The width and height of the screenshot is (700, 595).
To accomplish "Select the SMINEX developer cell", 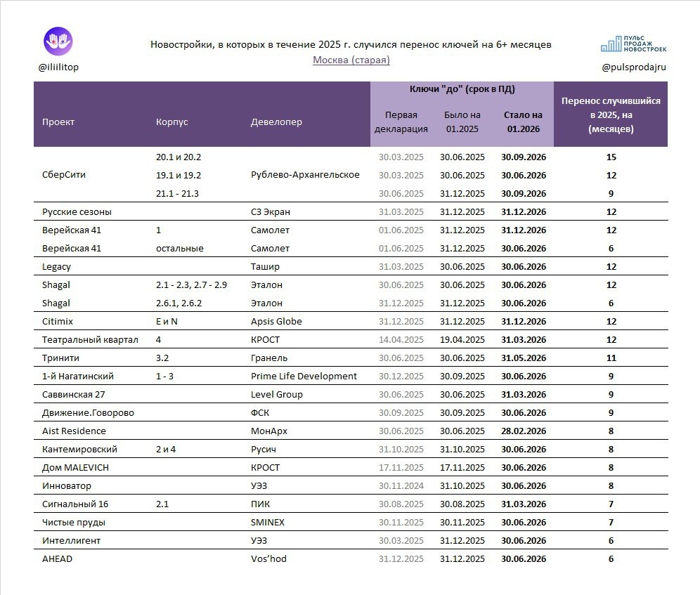I will point(267,522).
